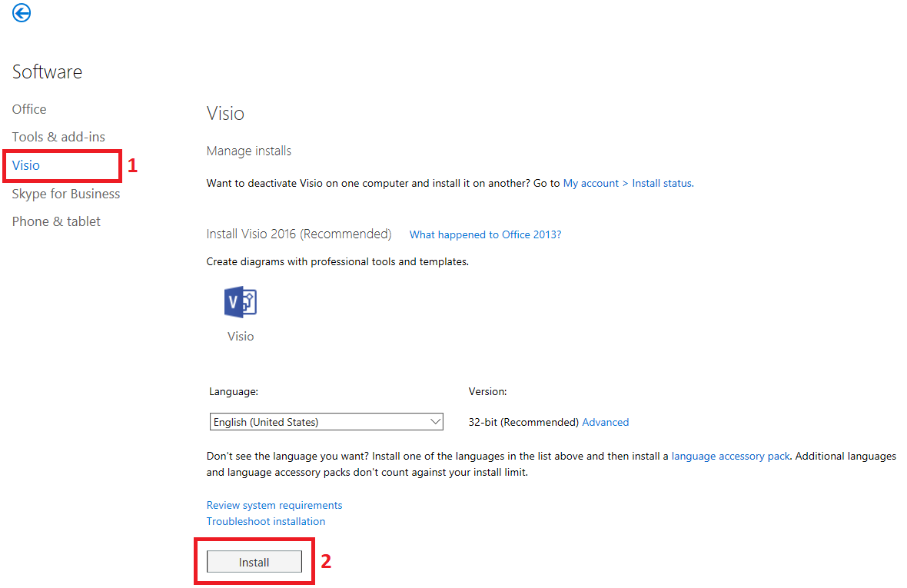
Task: Open Tools & add-ins section
Action: pyautogui.click(x=58, y=137)
